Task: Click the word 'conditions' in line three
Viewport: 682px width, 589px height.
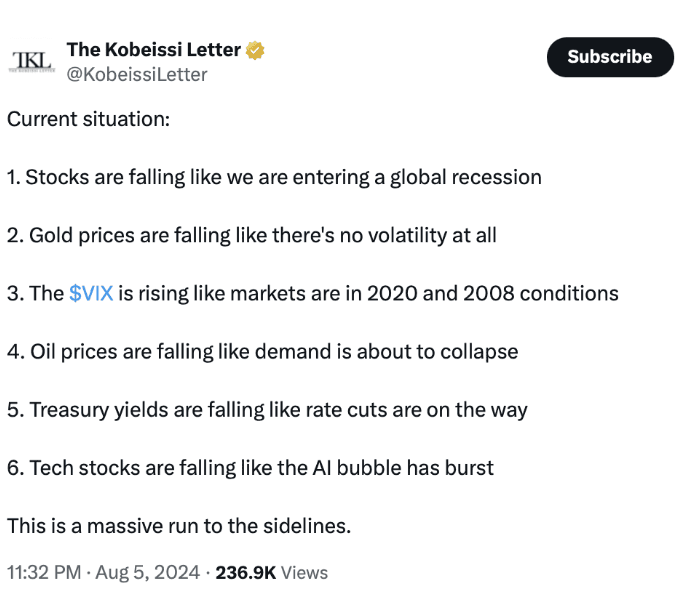Action: pyautogui.click(x=569, y=293)
